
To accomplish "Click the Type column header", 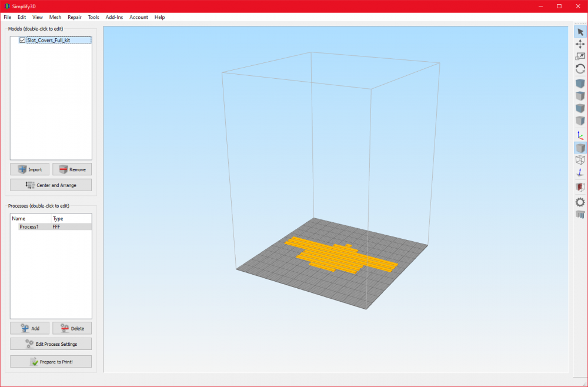I will point(71,218).
